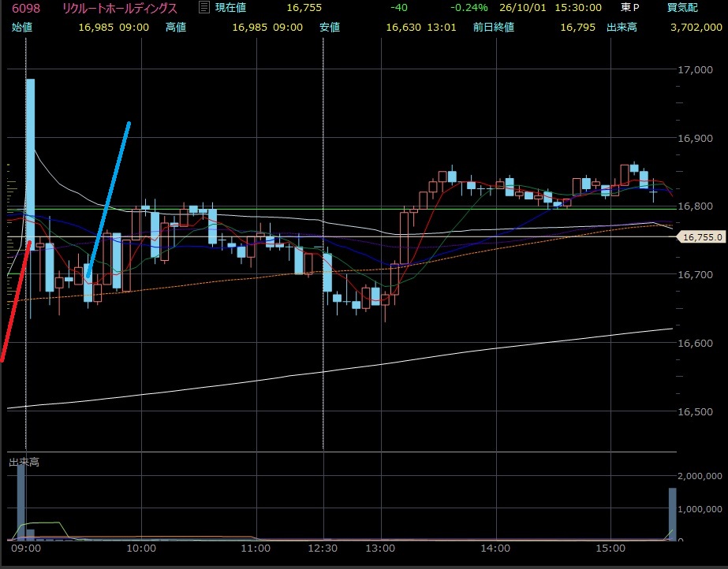Select the 11:00 time axis label

(256, 549)
